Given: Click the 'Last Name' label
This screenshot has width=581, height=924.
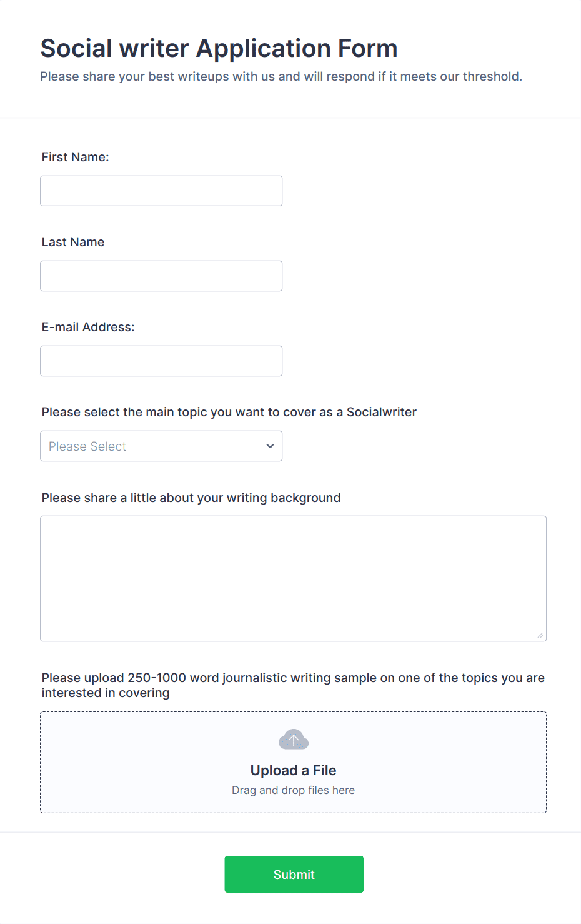Looking at the screenshot, I should point(72,242).
